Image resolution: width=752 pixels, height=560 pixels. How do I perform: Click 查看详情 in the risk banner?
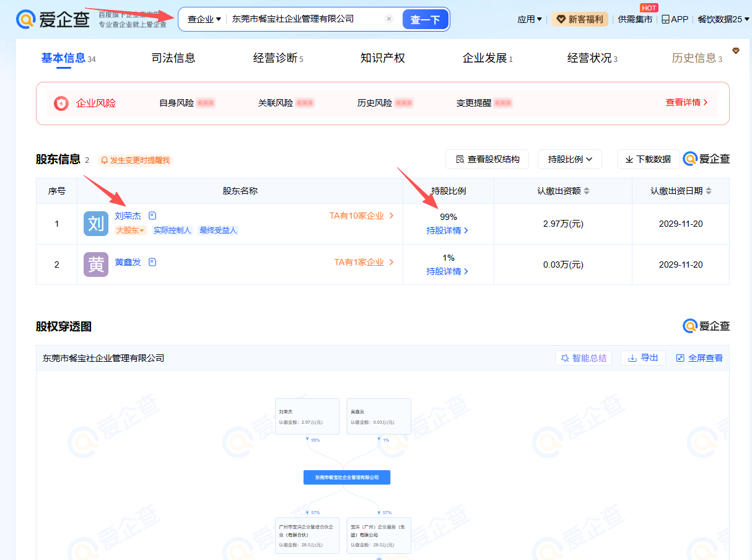(687, 103)
